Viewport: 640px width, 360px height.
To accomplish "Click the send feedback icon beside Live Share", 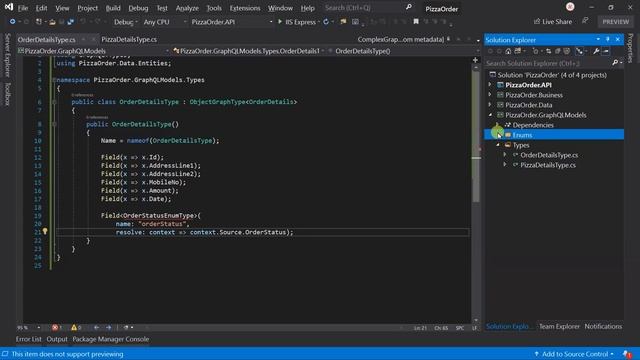I will coord(585,21).
